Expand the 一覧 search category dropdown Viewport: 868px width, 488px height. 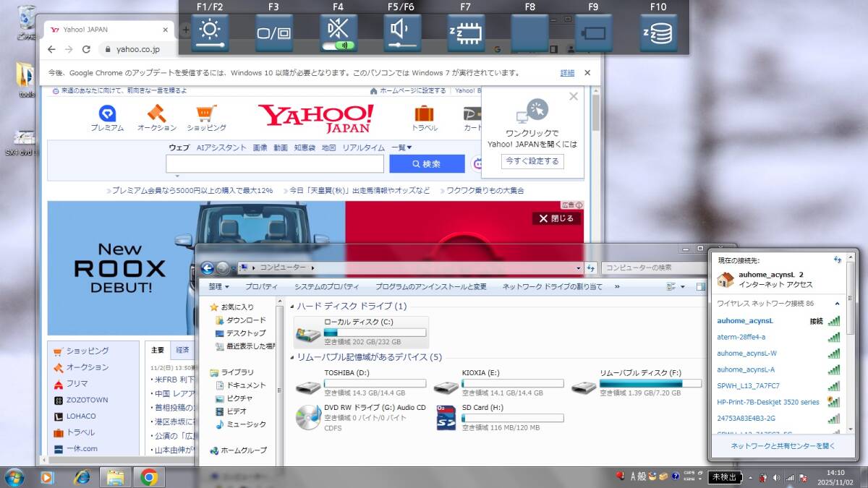click(x=401, y=147)
